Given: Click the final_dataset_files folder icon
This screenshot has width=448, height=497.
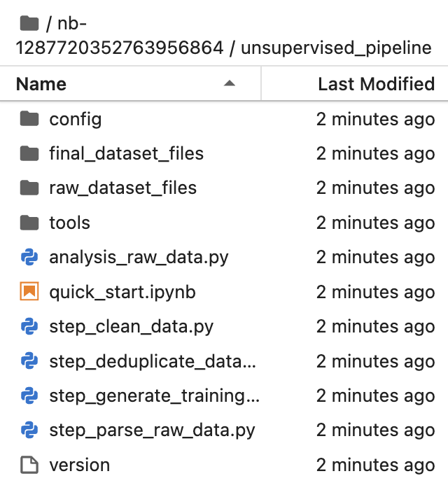Looking at the screenshot, I should [x=29, y=153].
